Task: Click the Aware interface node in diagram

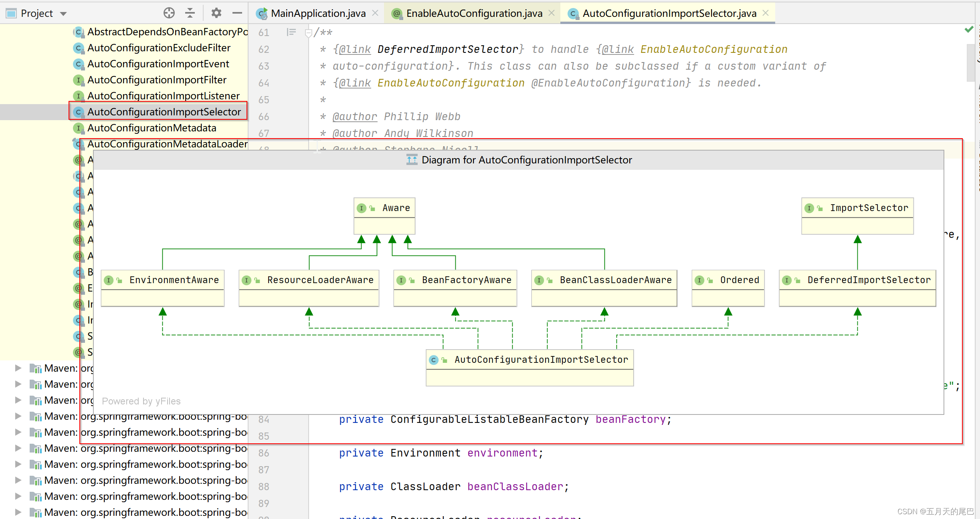Action: (384, 216)
